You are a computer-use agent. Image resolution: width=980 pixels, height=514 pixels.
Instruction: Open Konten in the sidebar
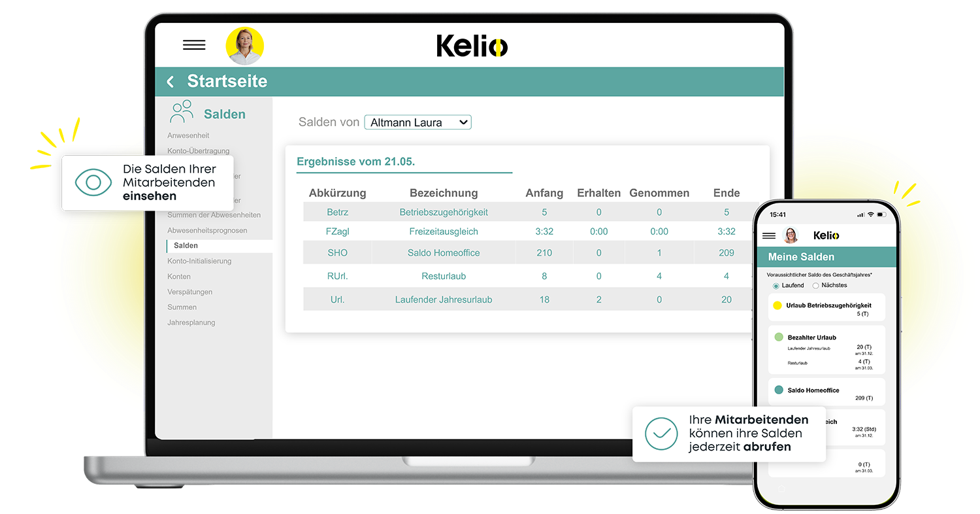(179, 277)
